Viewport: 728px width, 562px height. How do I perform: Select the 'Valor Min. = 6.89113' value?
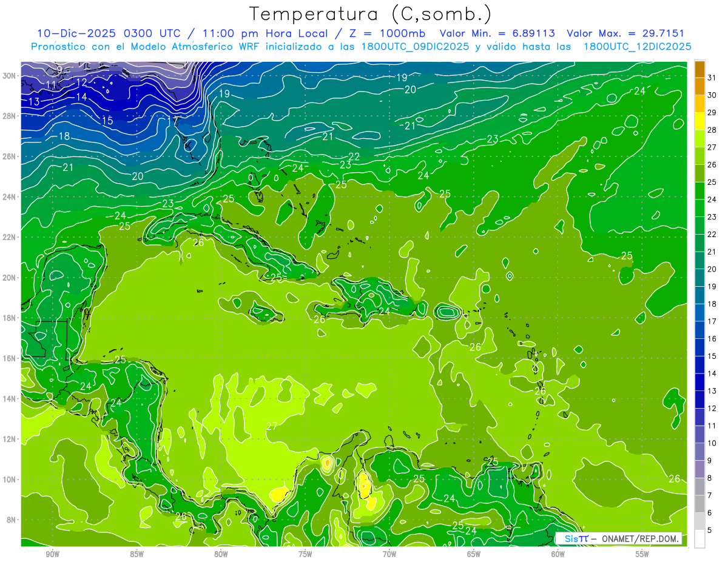click(497, 33)
